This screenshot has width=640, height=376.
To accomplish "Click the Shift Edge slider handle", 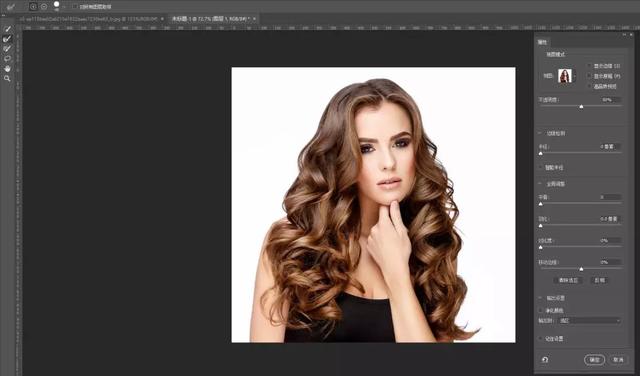I will coord(581,269).
